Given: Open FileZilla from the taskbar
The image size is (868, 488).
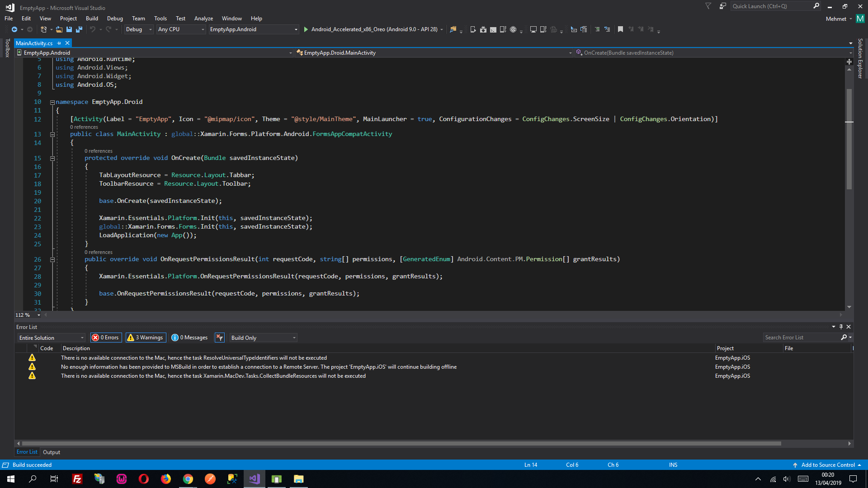Looking at the screenshot, I should point(77,479).
